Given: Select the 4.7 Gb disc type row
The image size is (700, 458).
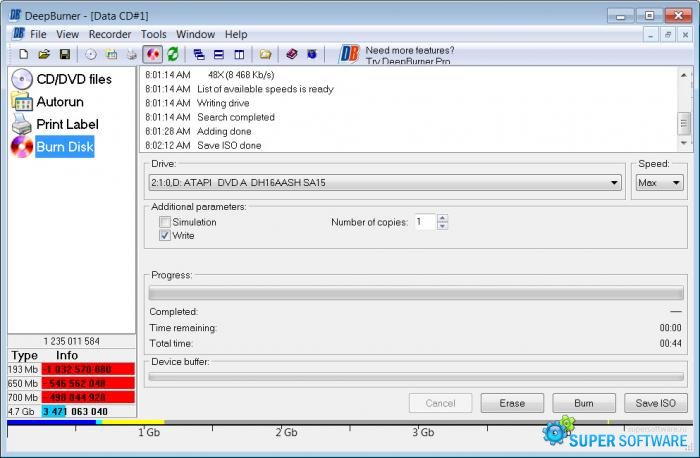Looking at the screenshot, I should (x=71, y=412).
